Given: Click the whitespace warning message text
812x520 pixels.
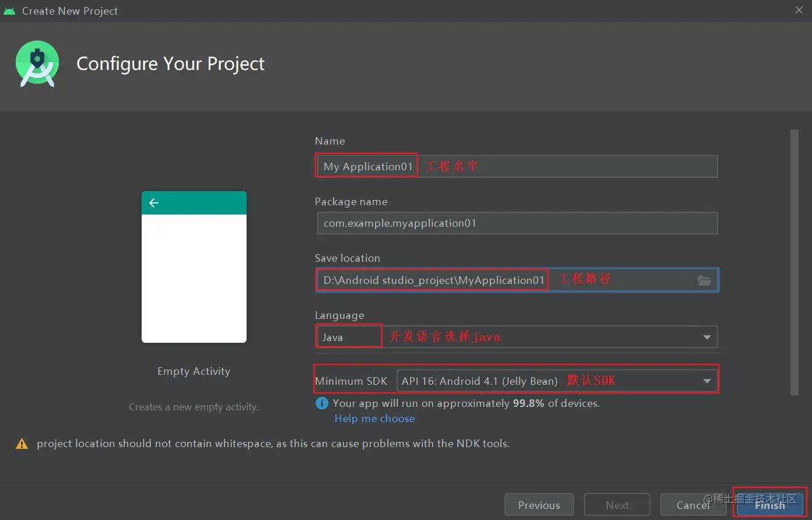Looking at the screenshot, I should (273, 444).
